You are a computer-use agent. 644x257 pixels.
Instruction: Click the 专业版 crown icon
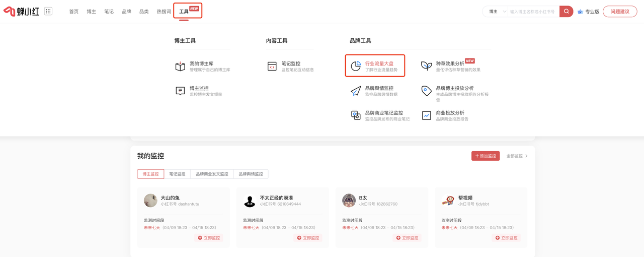[x=580, y=12]
